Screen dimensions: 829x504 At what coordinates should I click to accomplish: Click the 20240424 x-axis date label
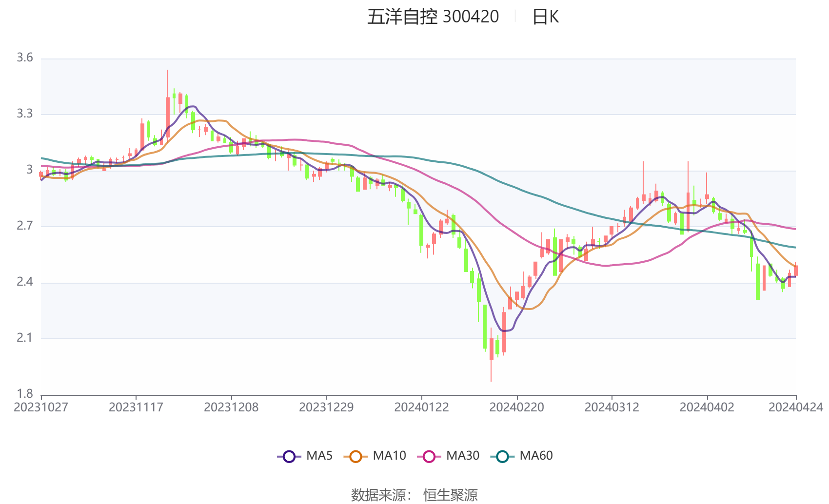point(796,407)
